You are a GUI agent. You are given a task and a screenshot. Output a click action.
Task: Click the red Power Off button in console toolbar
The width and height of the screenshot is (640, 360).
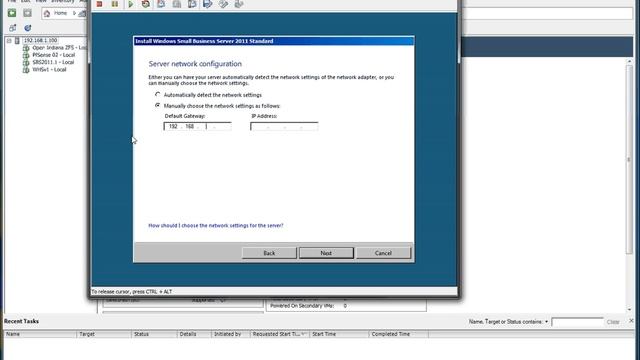[99, 4]
